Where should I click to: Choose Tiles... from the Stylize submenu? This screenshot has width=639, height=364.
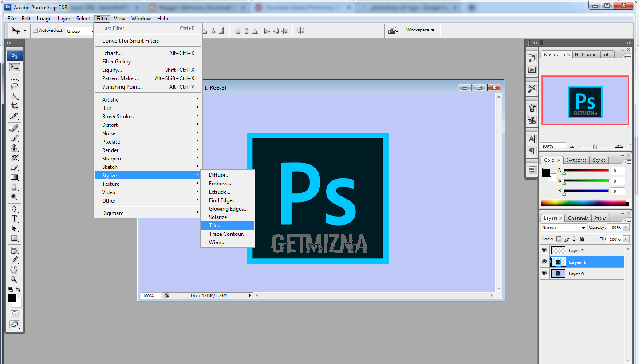227,226
